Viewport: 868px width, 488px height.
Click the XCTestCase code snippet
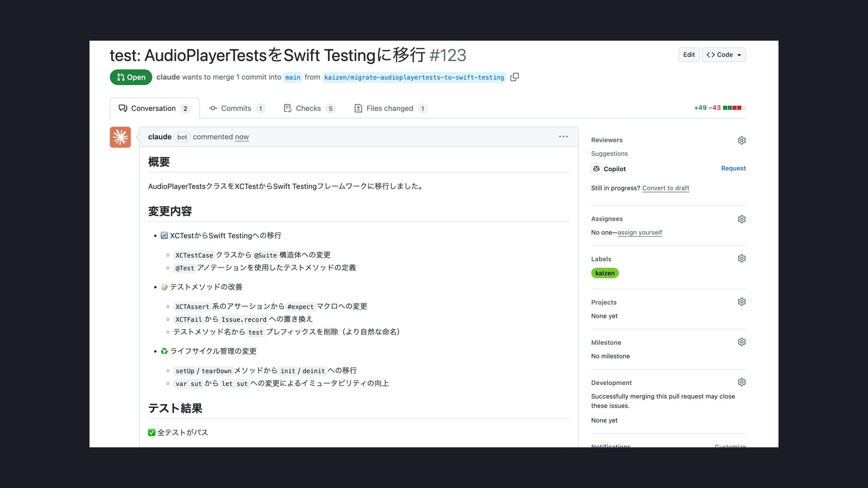[x=194, y=255]
